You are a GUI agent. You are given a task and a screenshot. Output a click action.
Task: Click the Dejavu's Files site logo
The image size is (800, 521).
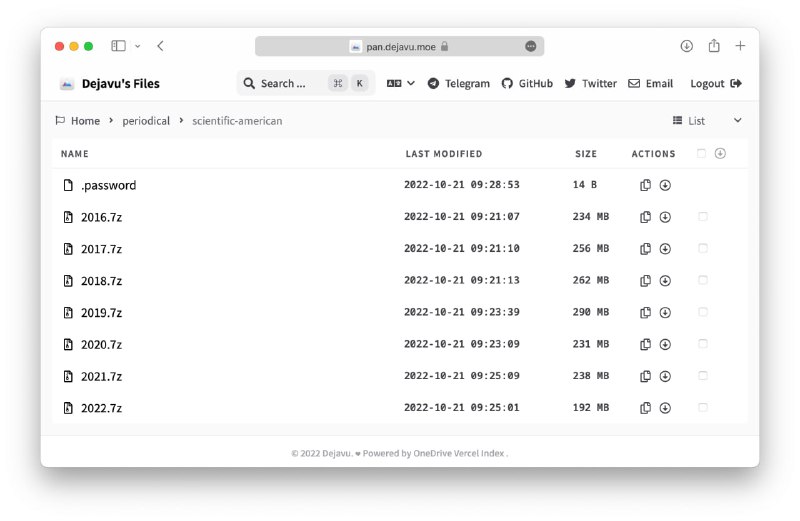pyautogui.click(x=66, y=84)
